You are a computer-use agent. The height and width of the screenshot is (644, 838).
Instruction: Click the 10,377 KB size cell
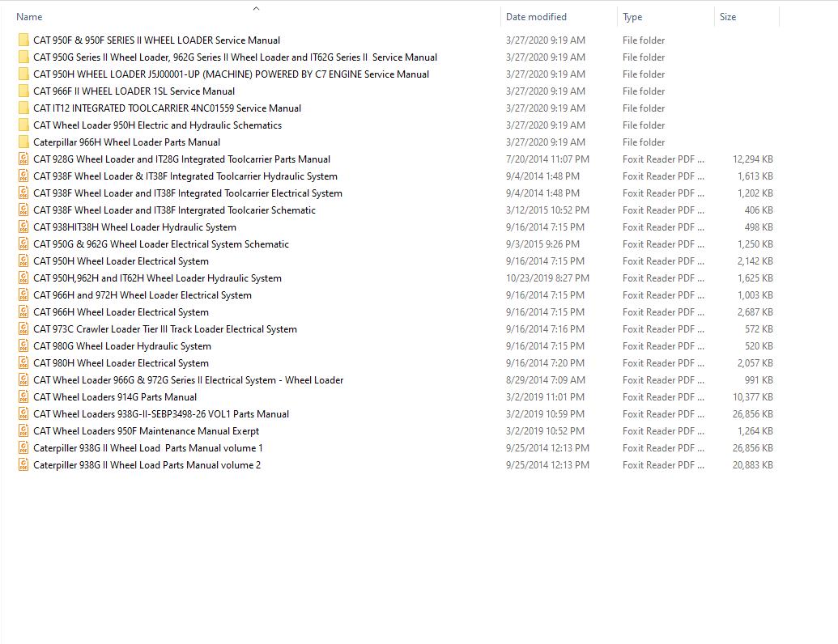pos(752,397)
